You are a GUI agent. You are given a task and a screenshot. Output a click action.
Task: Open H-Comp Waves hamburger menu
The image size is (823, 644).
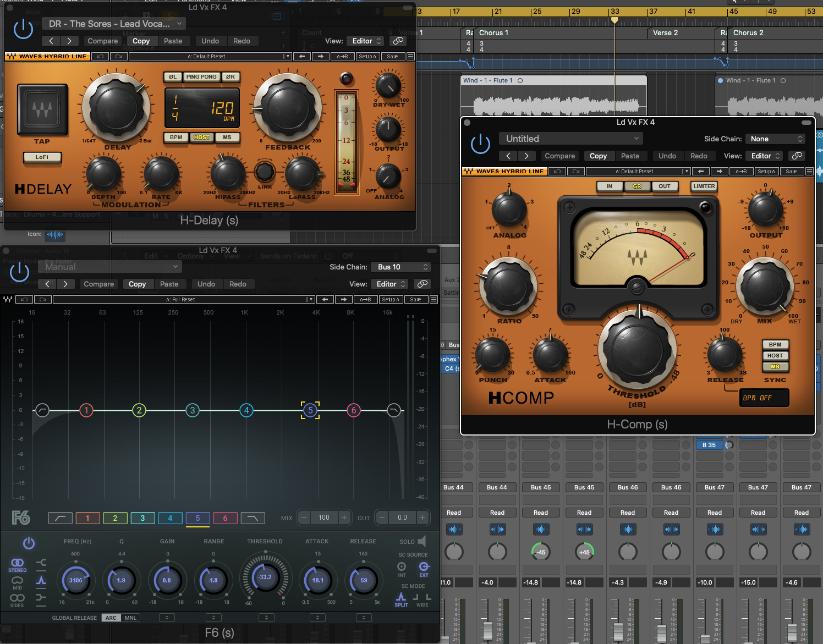[x=809, y=172]
